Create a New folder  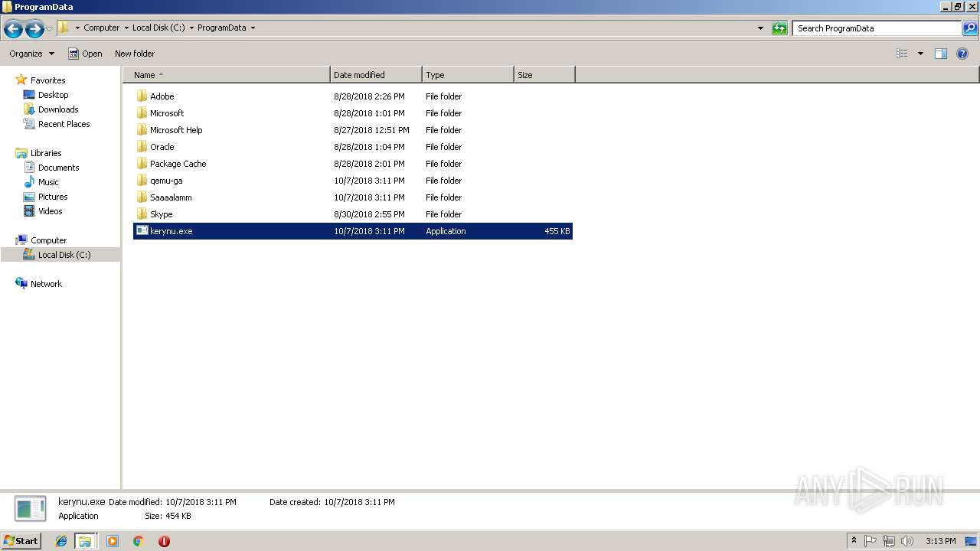(135, 54)
